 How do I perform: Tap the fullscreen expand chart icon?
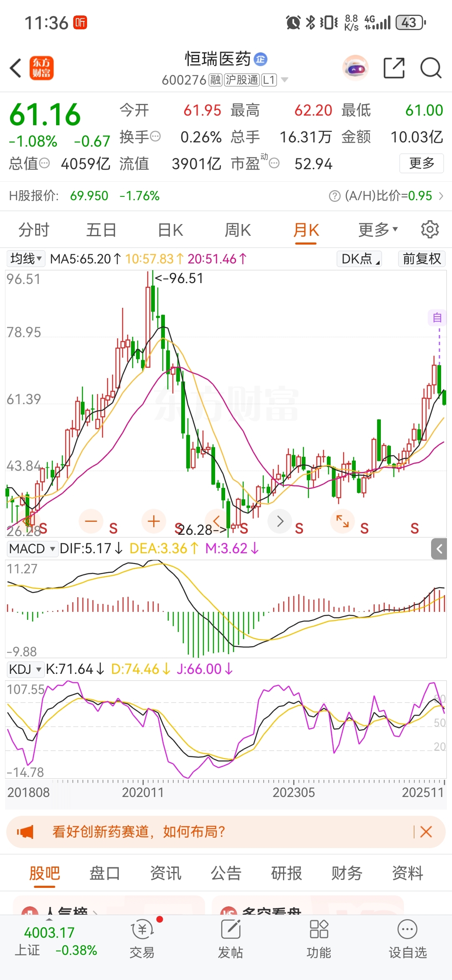pyautogui.click(x=342, y=521)
